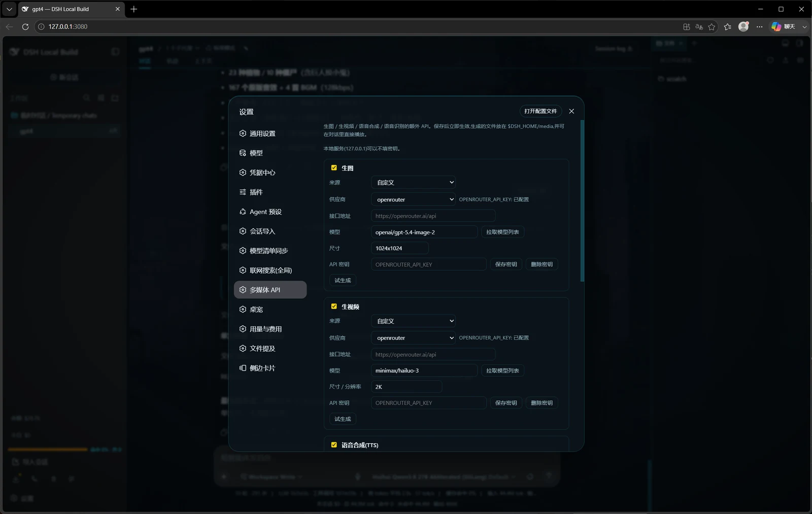Close the 设置 dialog with X

pos(571,111)
